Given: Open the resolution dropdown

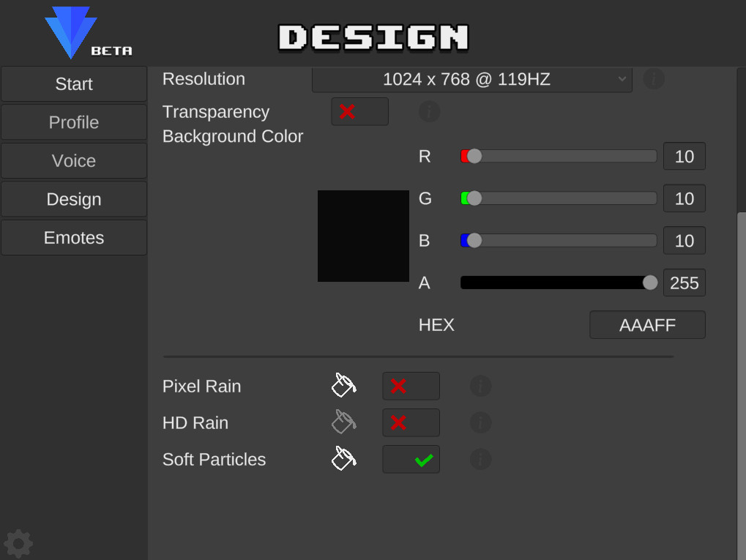Looking at the screenshot, I should (471, 79).
